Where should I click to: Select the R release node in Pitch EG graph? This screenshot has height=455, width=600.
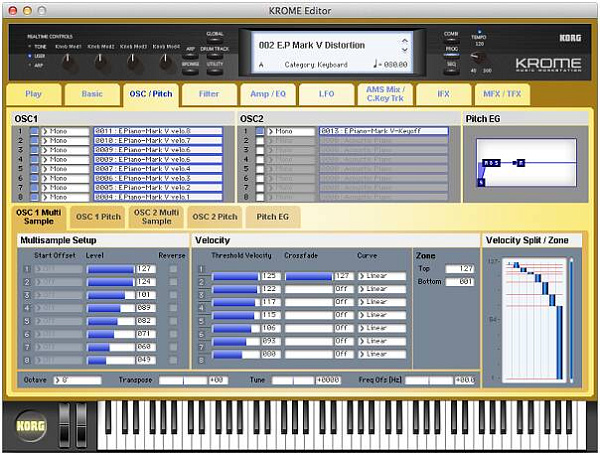(520, 163)
